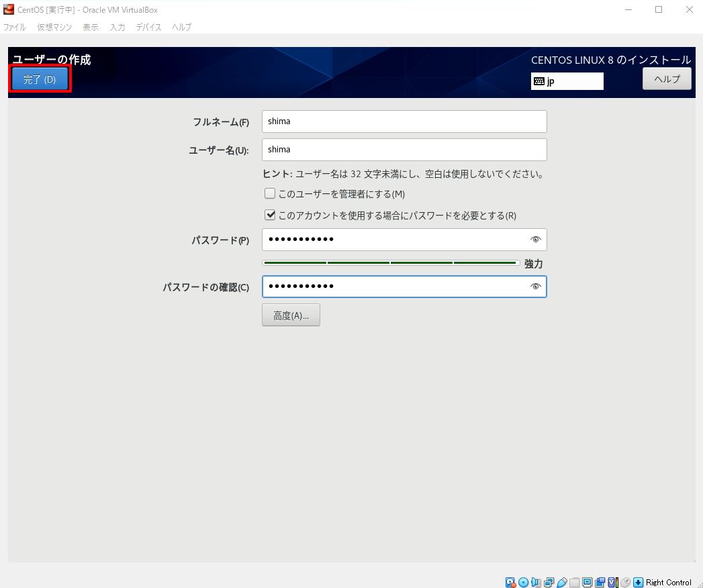
Task: Click the 強力 strength label
Action: click(534, 264)
